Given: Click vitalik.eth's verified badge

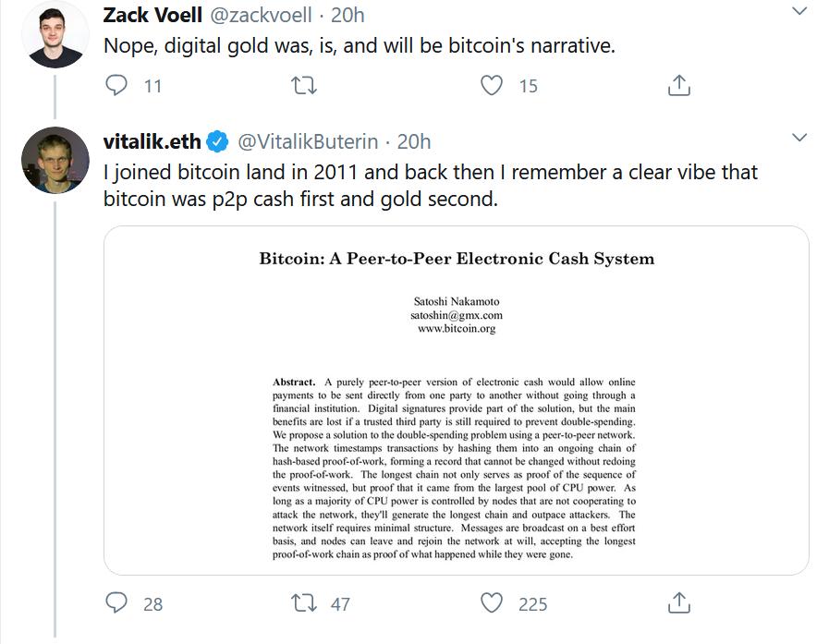Looking at the screenshot, I should (217, 141).
